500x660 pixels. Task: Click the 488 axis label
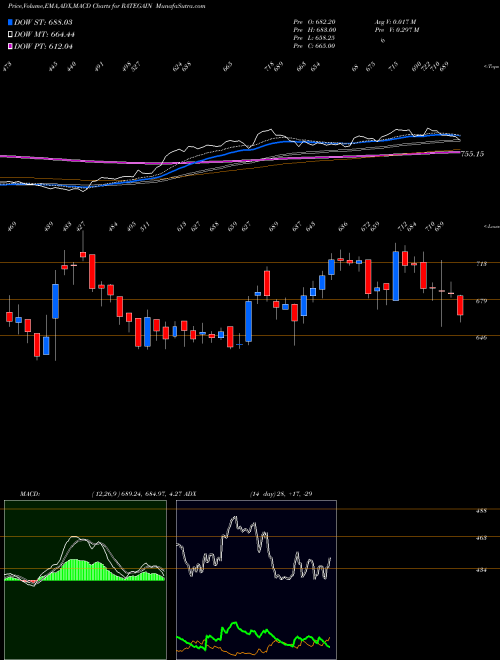point(482,511)
